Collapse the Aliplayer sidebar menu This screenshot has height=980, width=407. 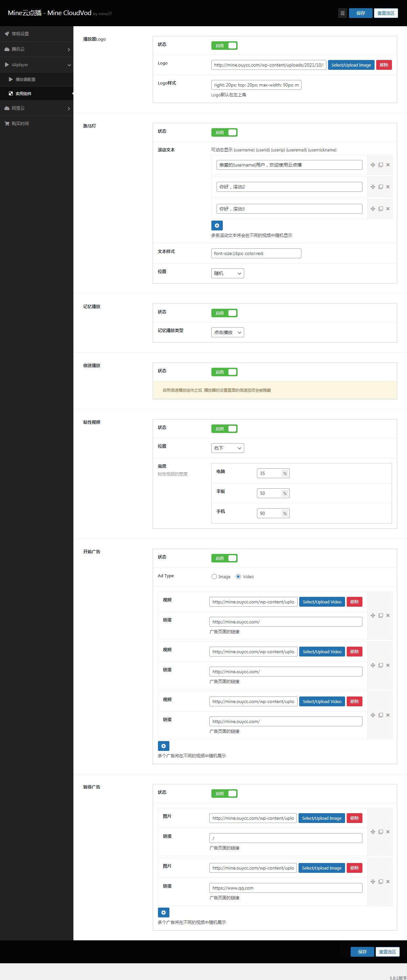tap(36, 65)
